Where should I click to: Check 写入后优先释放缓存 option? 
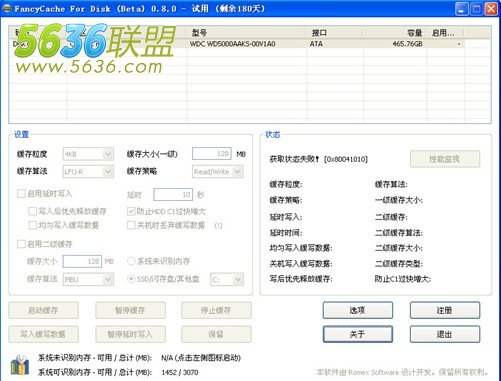pyautogui.click(x=32, y=211)
